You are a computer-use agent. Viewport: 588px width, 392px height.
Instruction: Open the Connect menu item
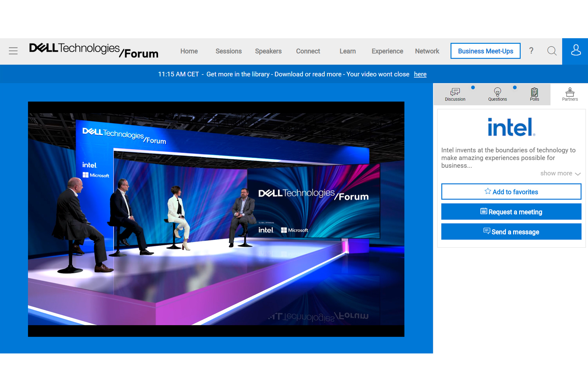click(x=308, y=51)
